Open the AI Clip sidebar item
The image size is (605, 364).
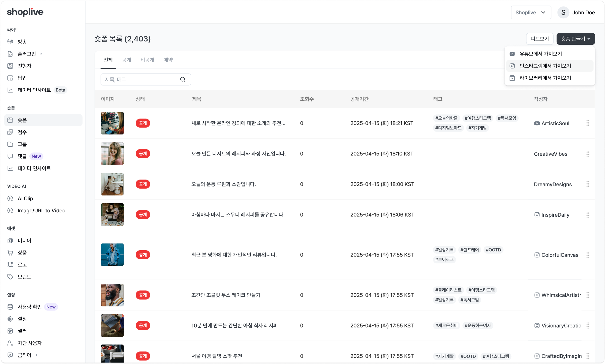click(43, 199)
